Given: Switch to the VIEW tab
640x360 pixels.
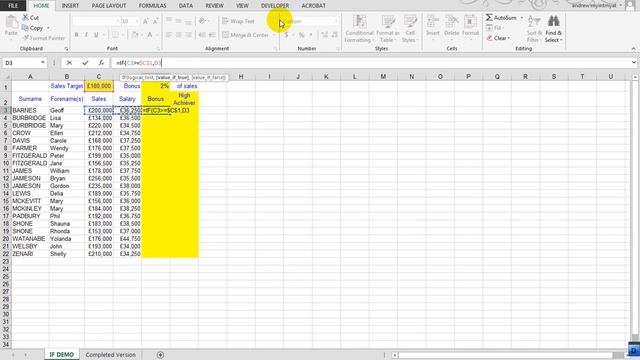Looking at the screenshot, I should tap(242, 6).
